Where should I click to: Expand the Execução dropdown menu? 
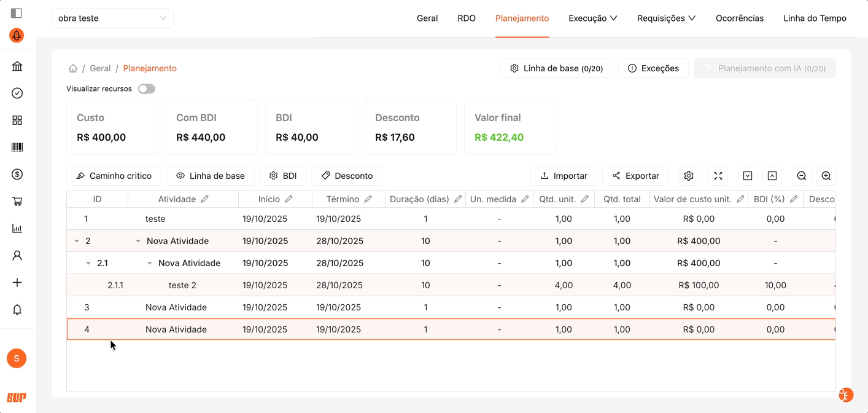592,18
